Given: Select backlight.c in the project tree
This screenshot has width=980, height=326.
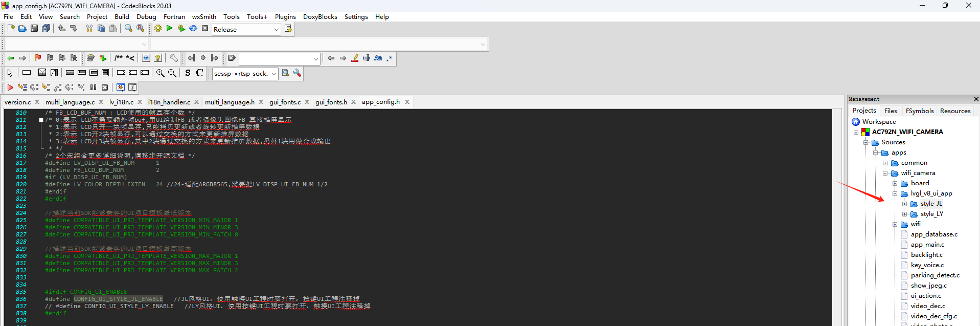Looking at the screenshot, I should click(x=926, y=255).
